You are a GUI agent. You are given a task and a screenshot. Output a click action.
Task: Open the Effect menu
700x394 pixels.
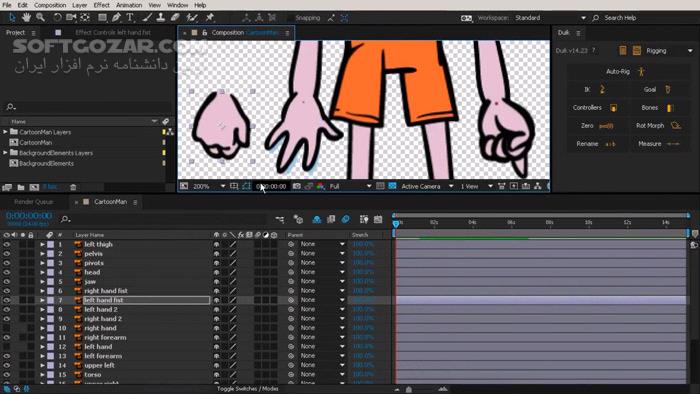(101, 5)
